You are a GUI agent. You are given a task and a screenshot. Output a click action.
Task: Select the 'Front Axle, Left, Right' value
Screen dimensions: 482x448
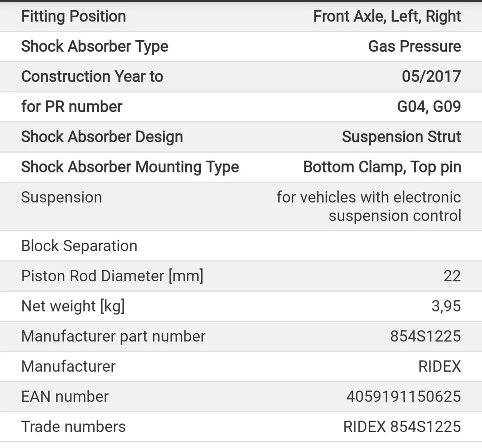(x=387, y=16)
